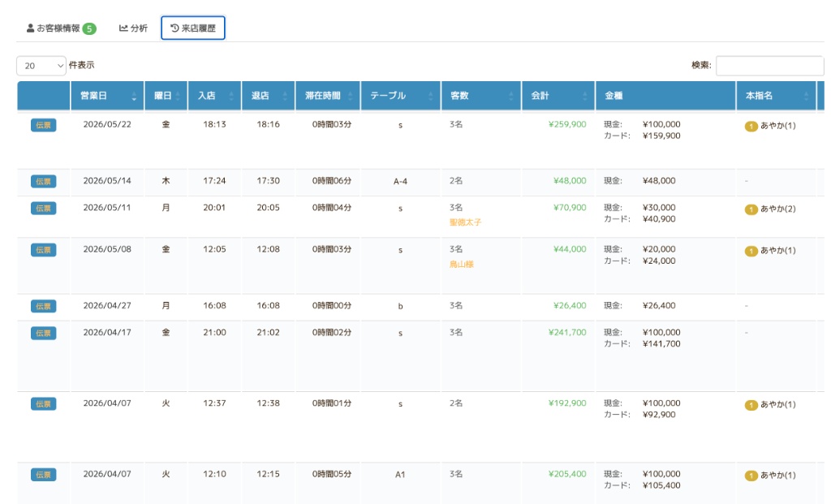Sort table by 滞在時間 column
The image size is (831, 504).
(x=328, y=96)
